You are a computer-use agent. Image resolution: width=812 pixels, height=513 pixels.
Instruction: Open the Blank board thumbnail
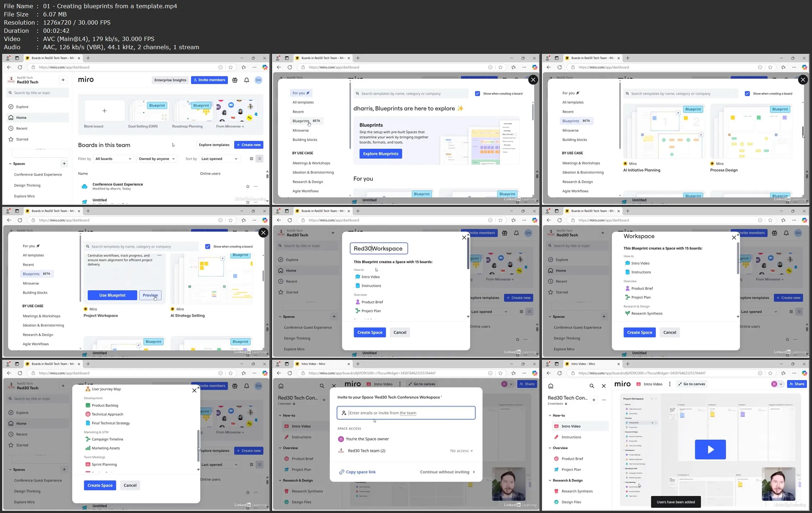(x=104, y=111)
